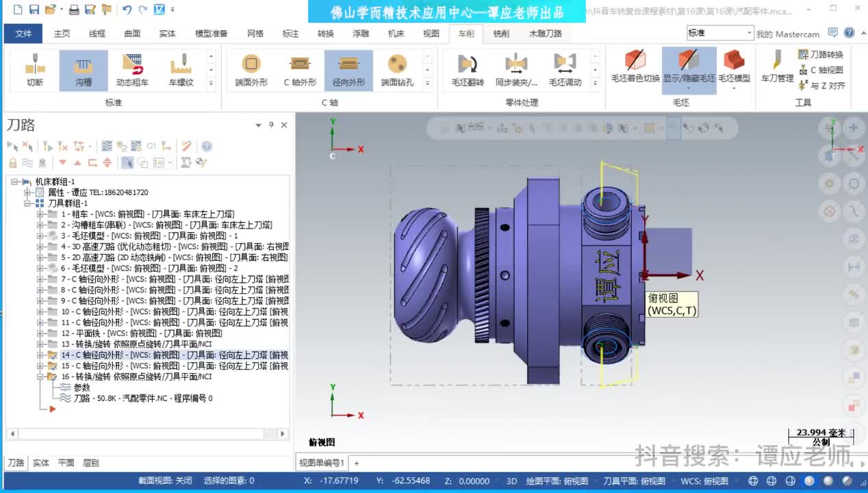This screenshot has width=868, height=493.
Task: Click select all operations icon in 刀路 panel
Action: click(12, 146)
